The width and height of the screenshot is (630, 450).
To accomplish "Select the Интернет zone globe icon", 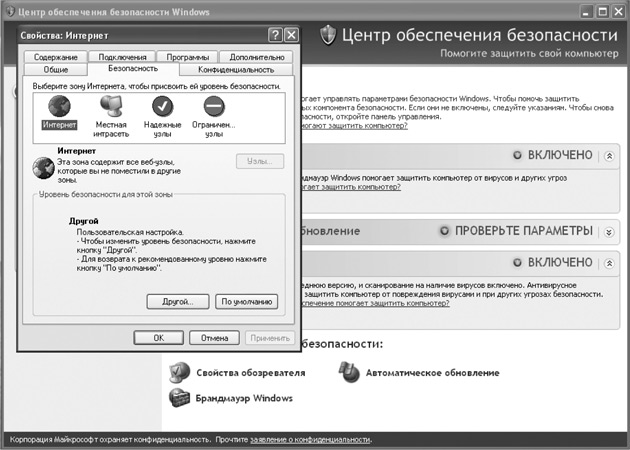I will (59, 106).
